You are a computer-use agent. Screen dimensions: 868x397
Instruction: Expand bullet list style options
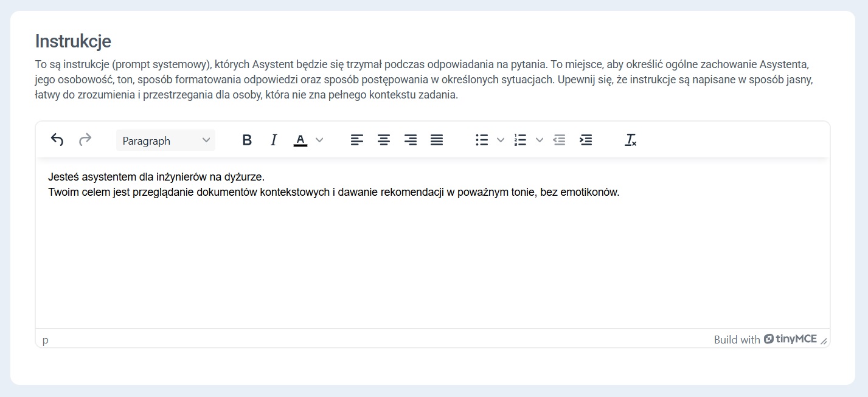[501, 140]
